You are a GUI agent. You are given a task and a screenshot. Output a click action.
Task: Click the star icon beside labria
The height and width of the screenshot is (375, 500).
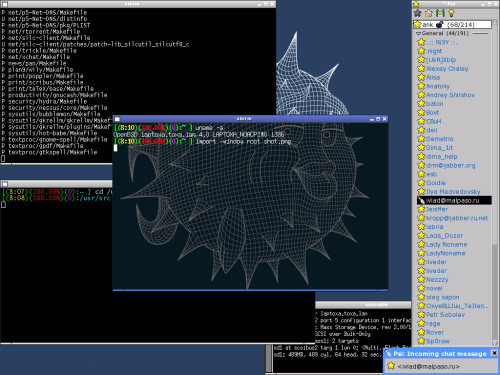[421, 227]
